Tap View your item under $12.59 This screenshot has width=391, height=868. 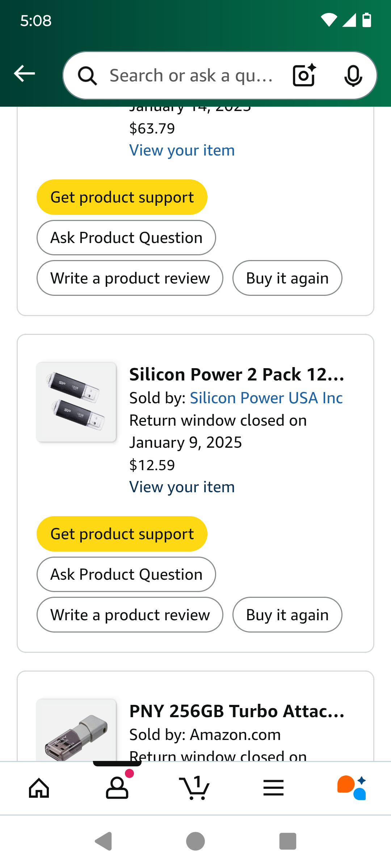[x=182, y=487]
